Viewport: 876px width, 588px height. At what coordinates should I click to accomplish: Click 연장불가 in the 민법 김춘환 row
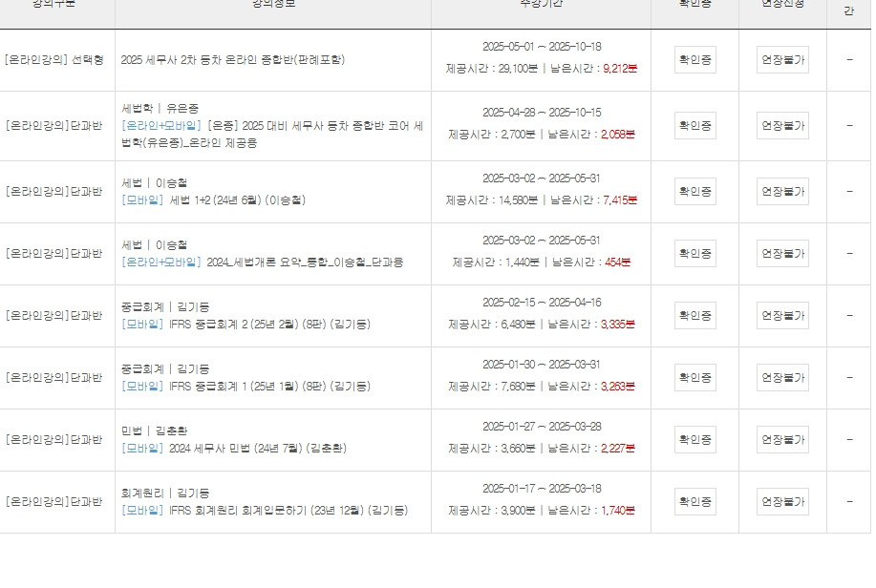point(782,439)
